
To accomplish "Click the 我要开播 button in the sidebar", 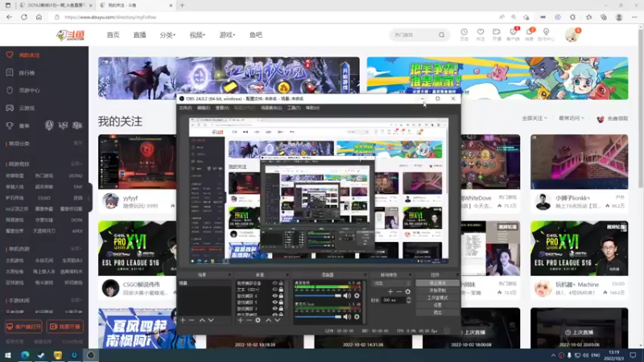I will tap(65, 327).
